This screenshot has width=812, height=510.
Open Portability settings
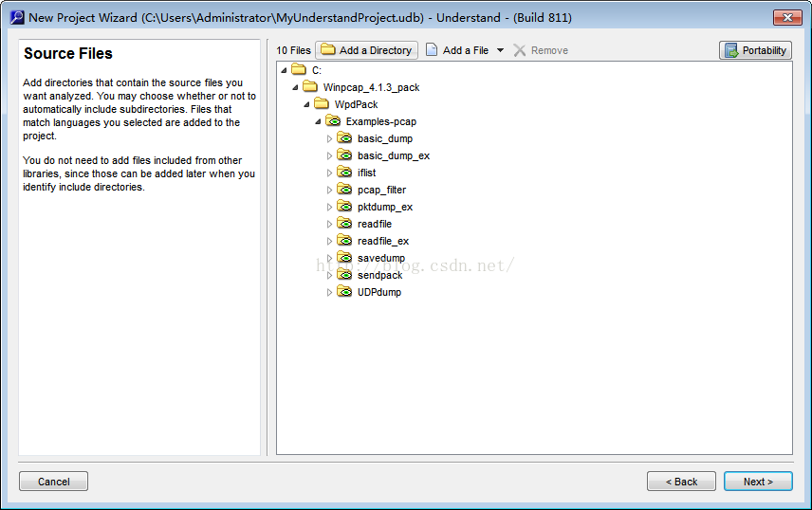coord(755,50)
